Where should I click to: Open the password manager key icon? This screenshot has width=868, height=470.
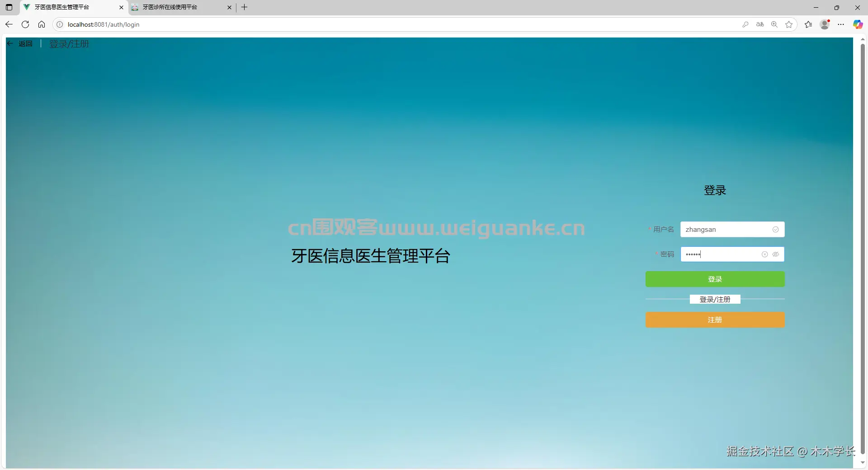point(746,24)
